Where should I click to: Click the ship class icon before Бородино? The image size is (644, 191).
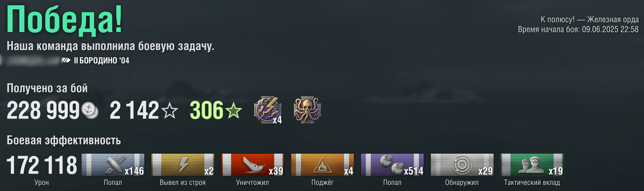click(x=66, y=60)
